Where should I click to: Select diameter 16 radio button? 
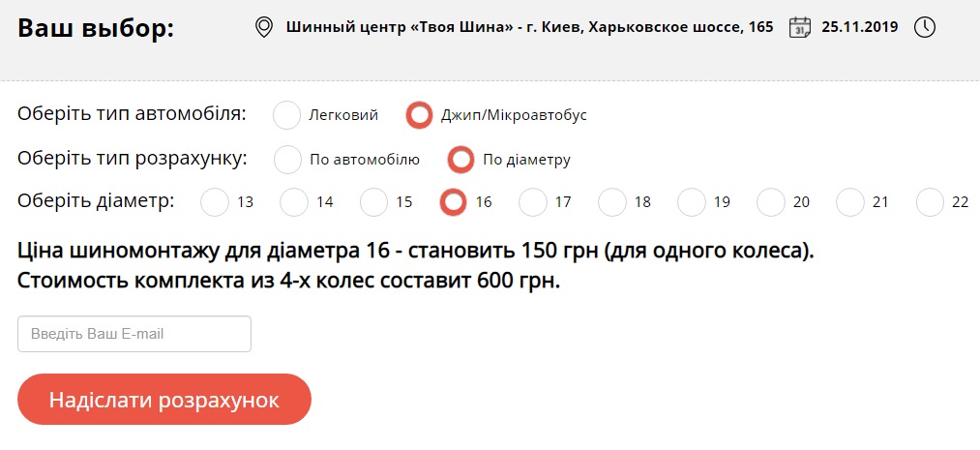[x=454, y=202]
